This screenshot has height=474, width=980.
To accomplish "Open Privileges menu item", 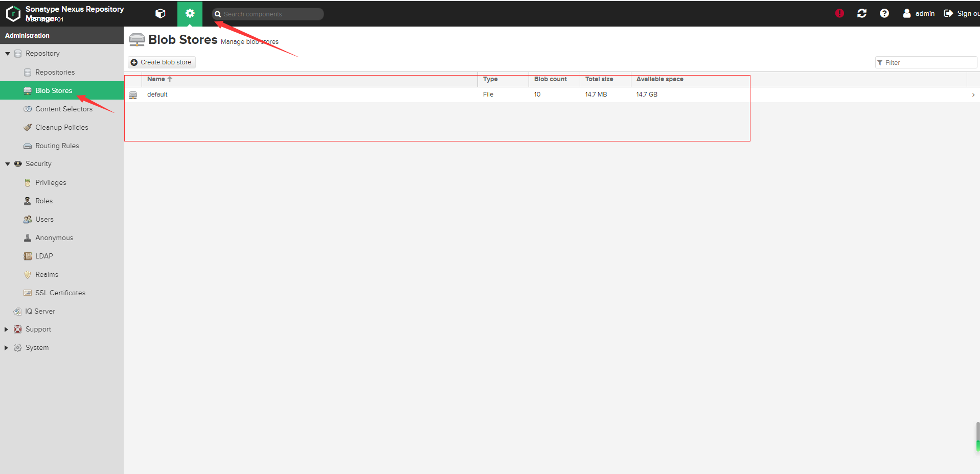I will pyautogui.click(x=51, y=183).
